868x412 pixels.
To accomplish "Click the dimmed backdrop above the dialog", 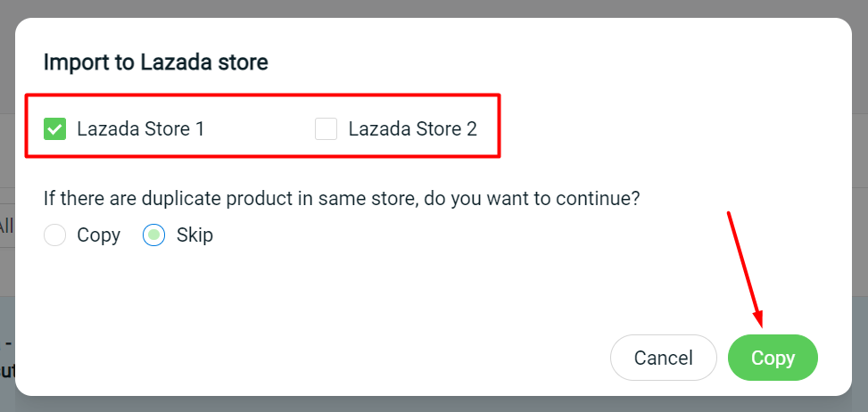I will 434,8.
